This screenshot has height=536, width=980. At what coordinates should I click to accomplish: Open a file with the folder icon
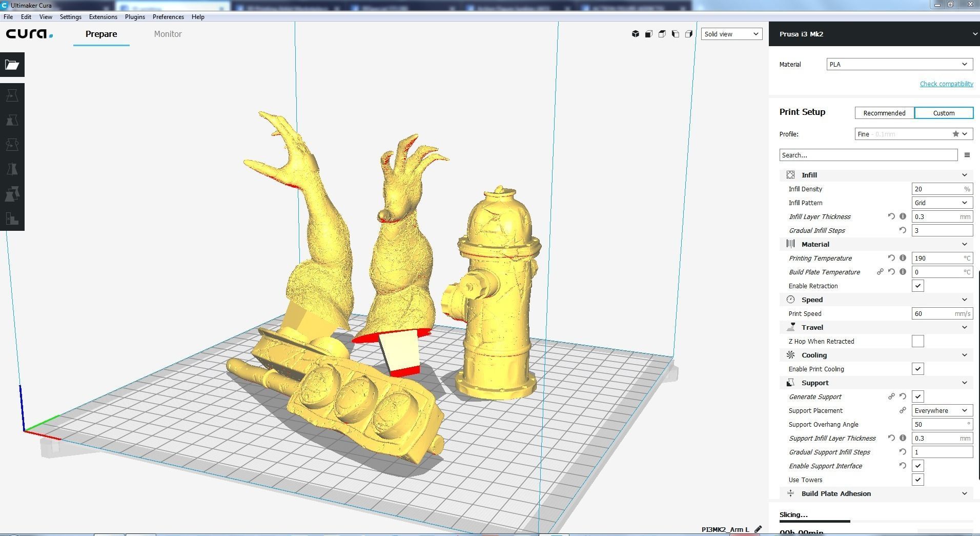pos(12,65)
